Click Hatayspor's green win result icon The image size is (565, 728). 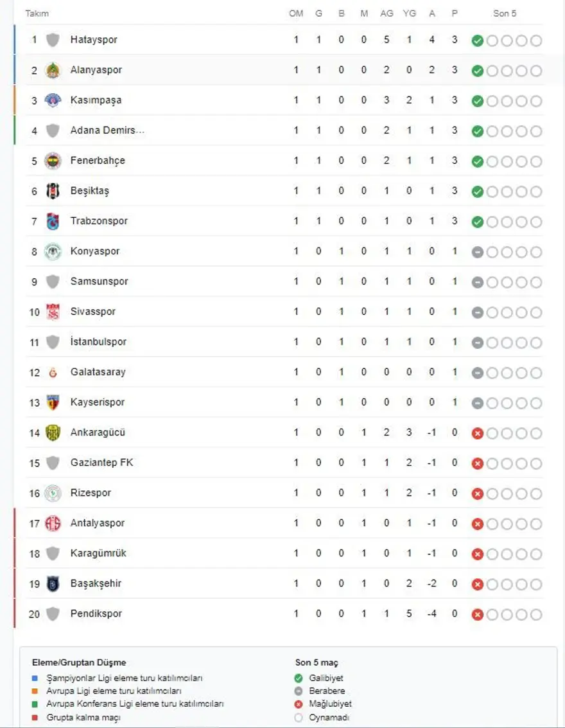tap(477, 40)
